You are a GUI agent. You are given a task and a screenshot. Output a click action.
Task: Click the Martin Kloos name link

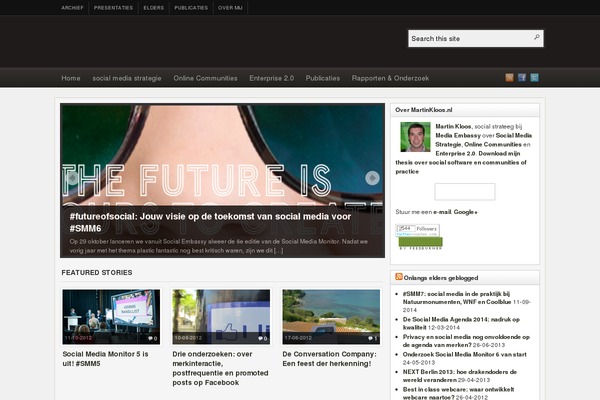[453, 126]
